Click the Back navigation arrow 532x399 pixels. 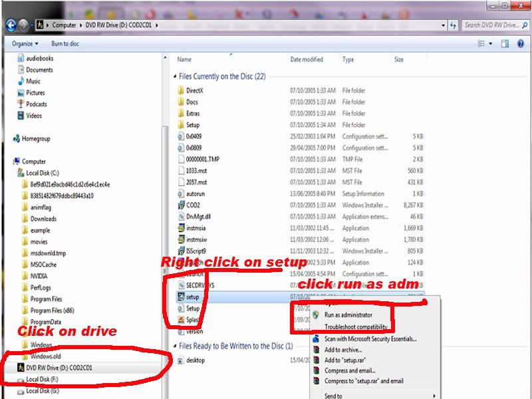pos(11,25)
